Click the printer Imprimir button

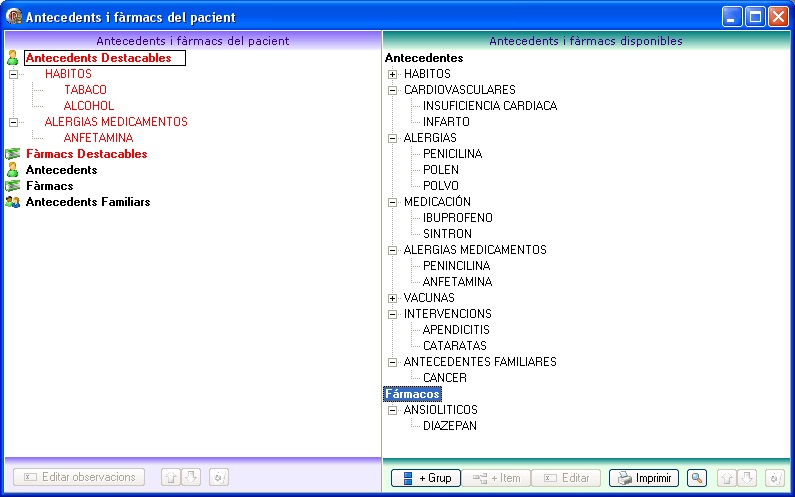pyautogui.click(x=644, y=478)
